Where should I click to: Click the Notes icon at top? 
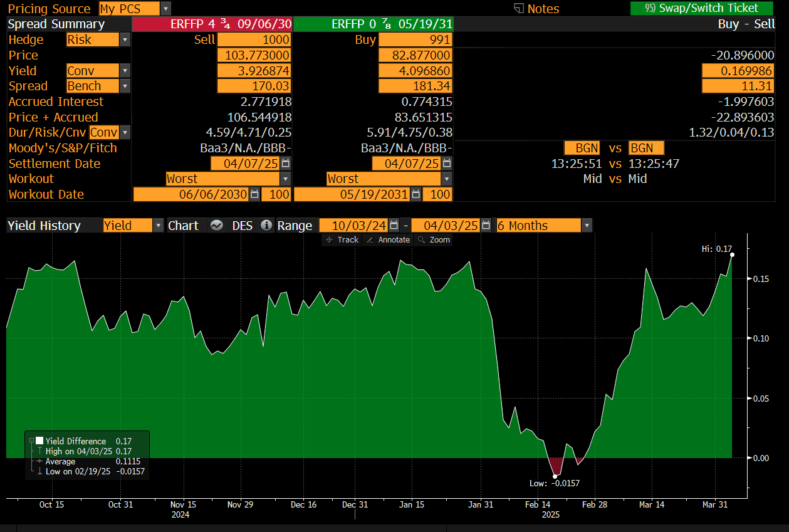point(518,9)
